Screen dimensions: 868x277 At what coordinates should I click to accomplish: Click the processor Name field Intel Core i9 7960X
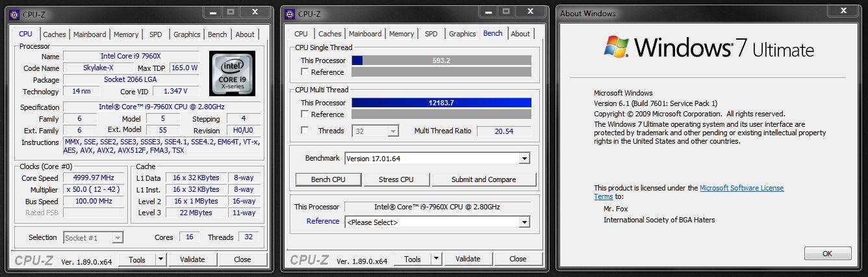click(x=131, y=57)
